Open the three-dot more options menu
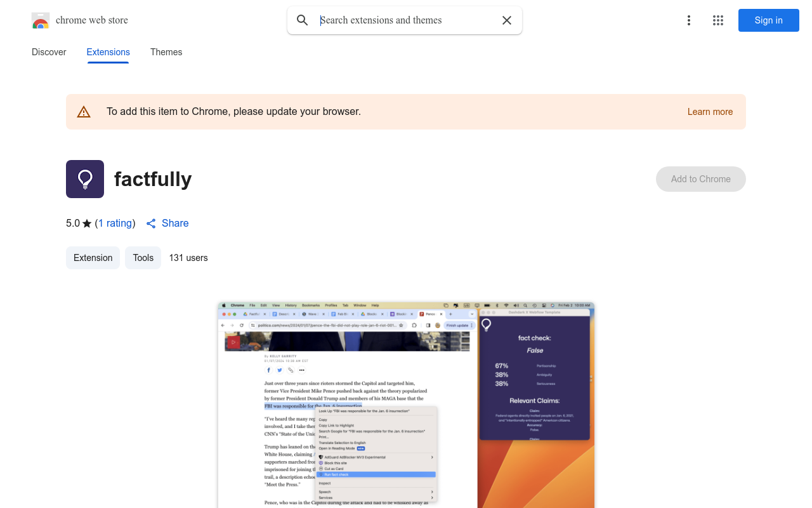The image size is (812, 508). click(689, 20)
